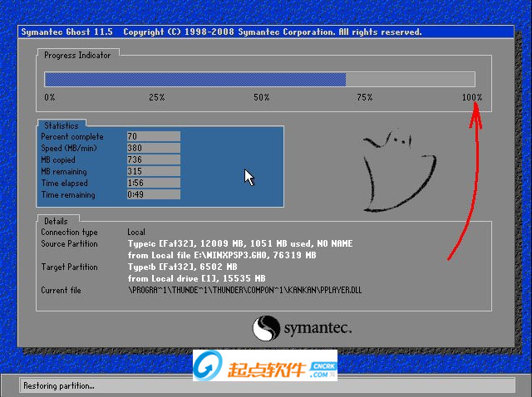Click the Time remaining value 0:49
532x397 pixels.
pyautogui.click(x=154, y=194)
